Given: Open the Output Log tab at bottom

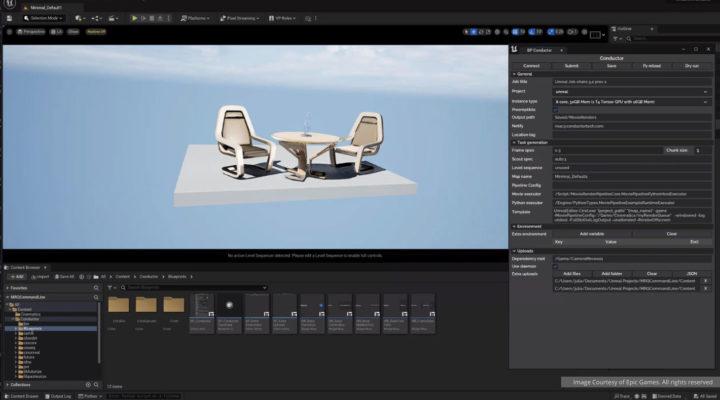Looking at the screenshot, I should coord(58,396).
